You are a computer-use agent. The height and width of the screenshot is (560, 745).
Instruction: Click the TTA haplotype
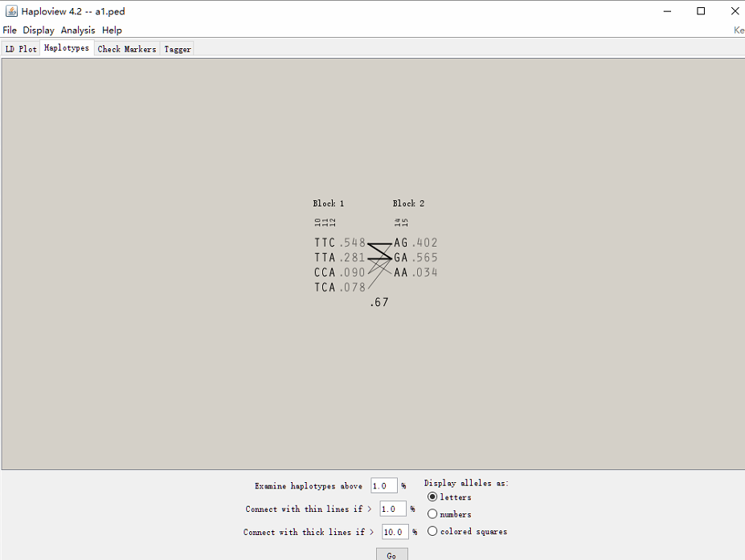click(x=325, y=257)
